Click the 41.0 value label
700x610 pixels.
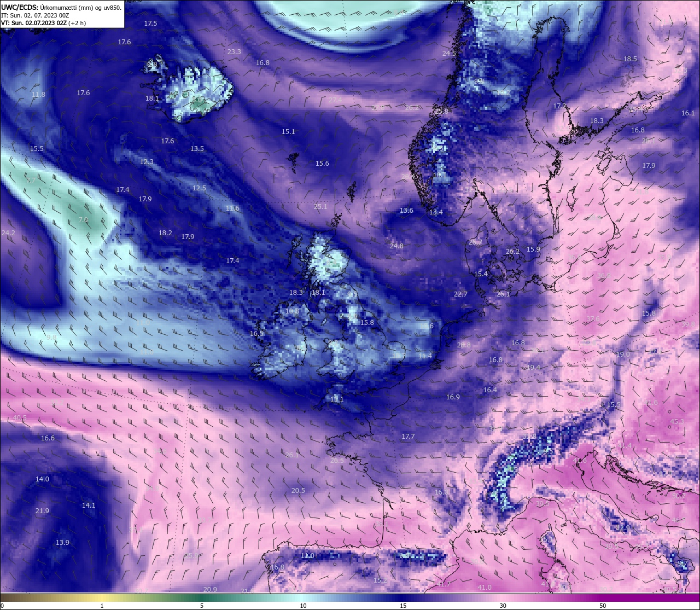click(485, 588)
